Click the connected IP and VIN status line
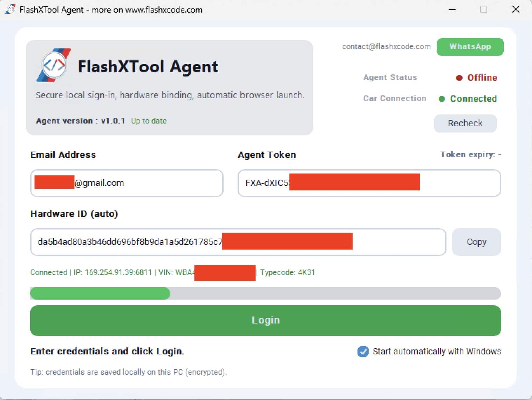The image size is (532, 400). pos(112,273)
